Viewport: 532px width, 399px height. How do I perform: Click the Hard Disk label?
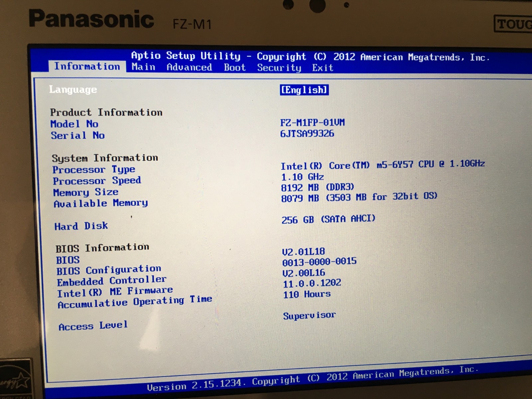point(81,226)
